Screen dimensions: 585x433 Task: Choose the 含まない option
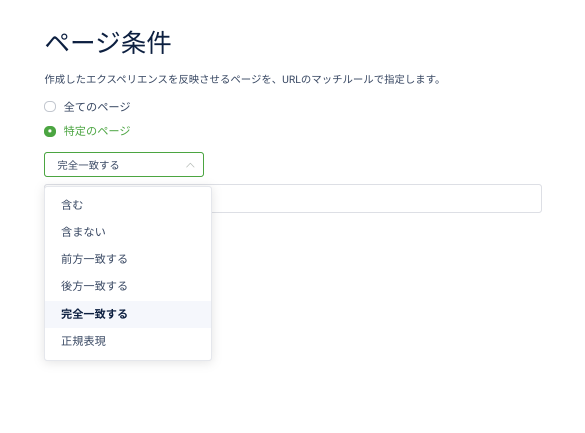click(x=128, y=232)
